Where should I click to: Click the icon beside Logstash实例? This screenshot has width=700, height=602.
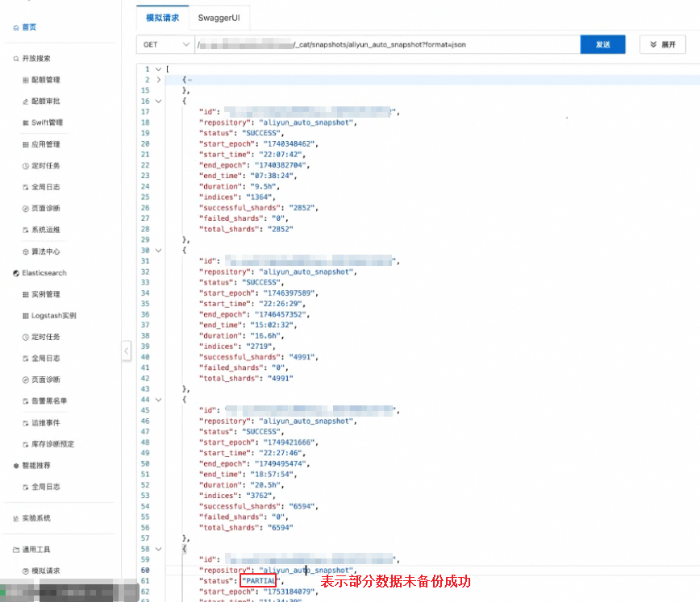click(x=26, y=316)
